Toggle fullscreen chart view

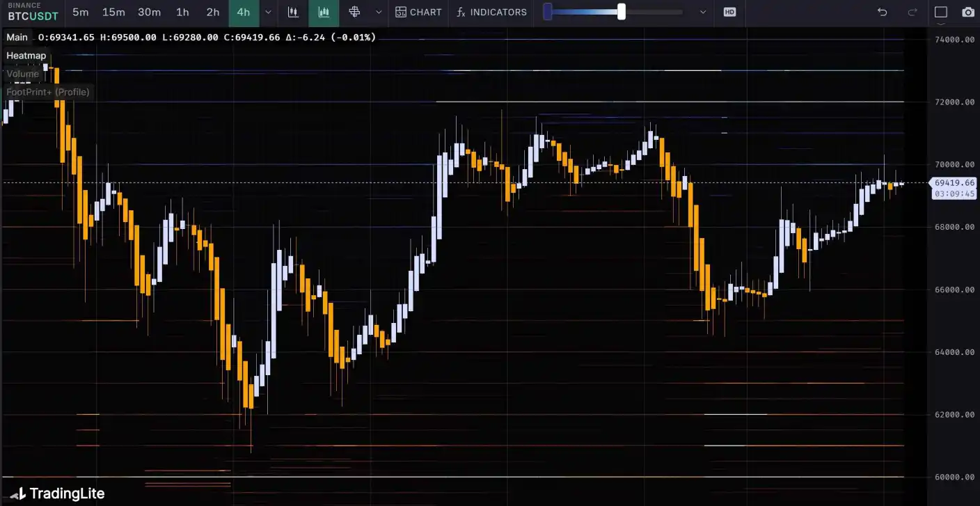point(941,12)
